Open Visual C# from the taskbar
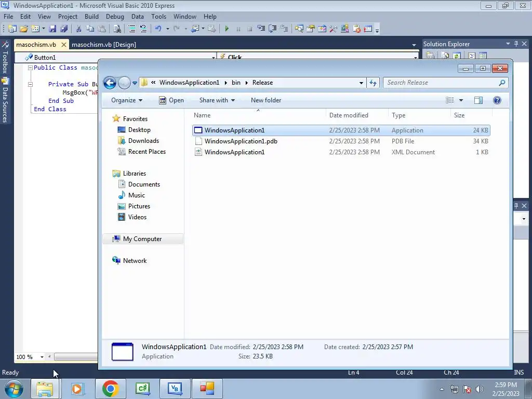532x399 pixels. 142,389
